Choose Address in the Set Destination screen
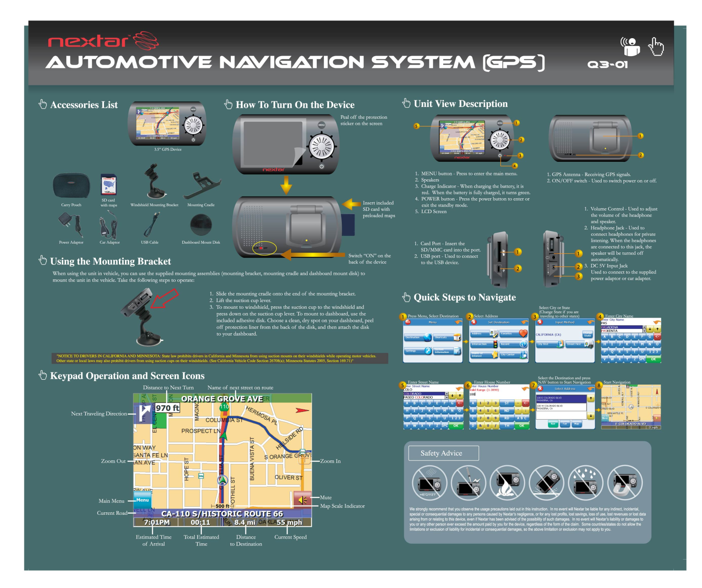The width and height of the screenshot is (702, 588). point(484,334)
